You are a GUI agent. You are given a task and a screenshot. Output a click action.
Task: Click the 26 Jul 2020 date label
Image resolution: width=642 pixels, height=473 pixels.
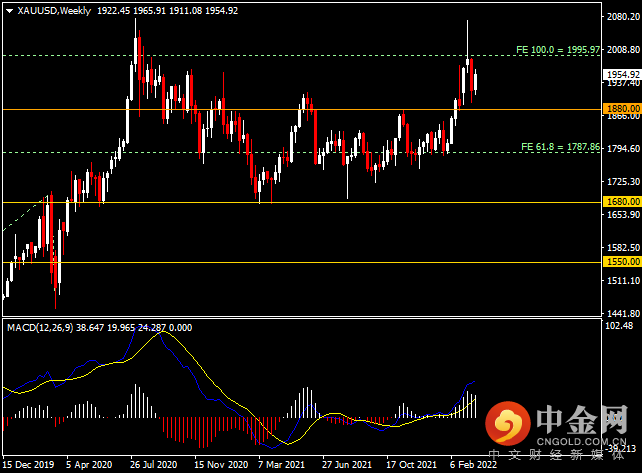(154, 465)
